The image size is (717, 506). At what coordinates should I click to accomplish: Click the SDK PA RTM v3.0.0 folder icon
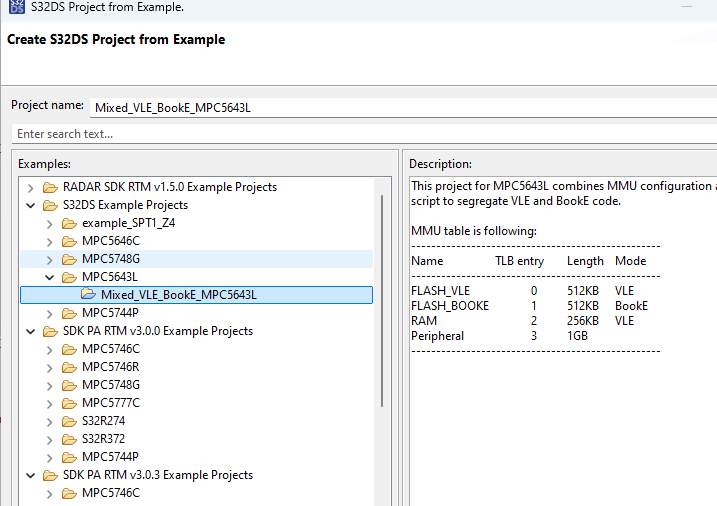[50, 331]
